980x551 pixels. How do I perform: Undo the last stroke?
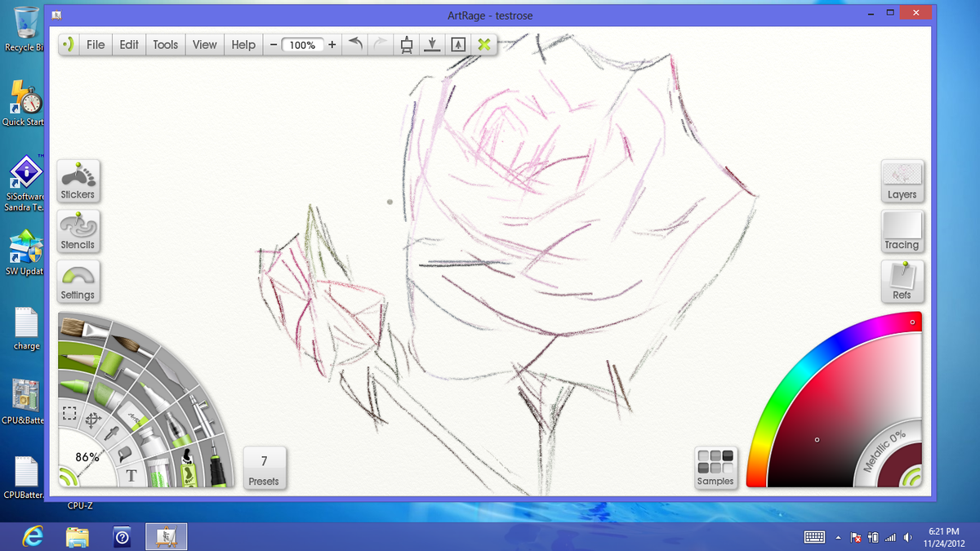354,44
